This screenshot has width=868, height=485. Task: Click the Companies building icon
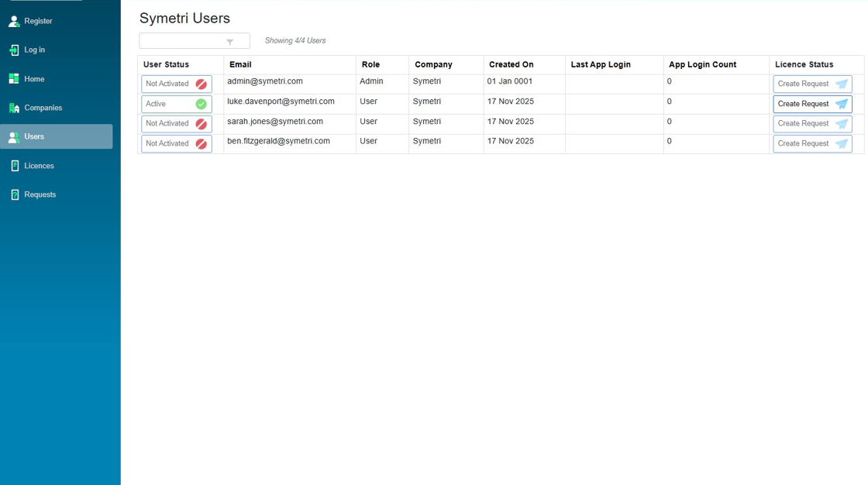click(14, 108)
